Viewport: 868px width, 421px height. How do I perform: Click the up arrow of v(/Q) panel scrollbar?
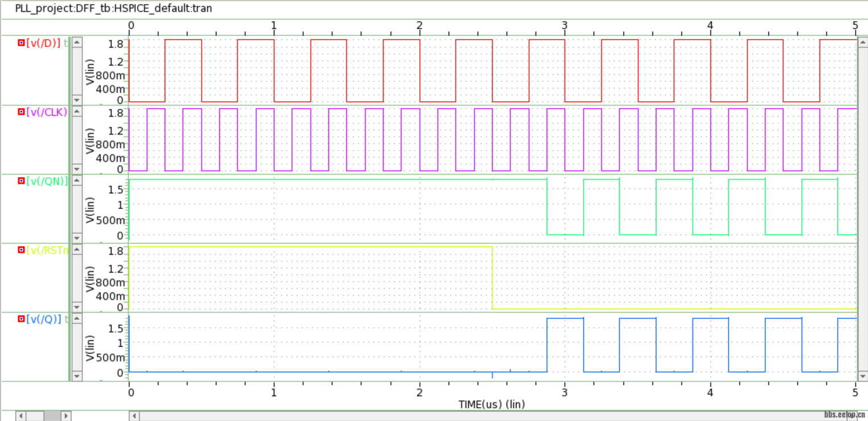[x=77, y=319]
